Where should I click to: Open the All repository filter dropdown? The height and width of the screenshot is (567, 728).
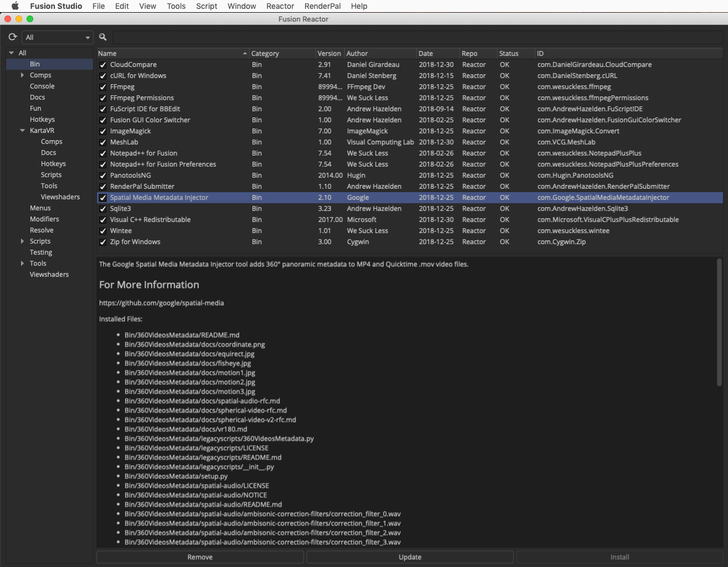[57, 37]
